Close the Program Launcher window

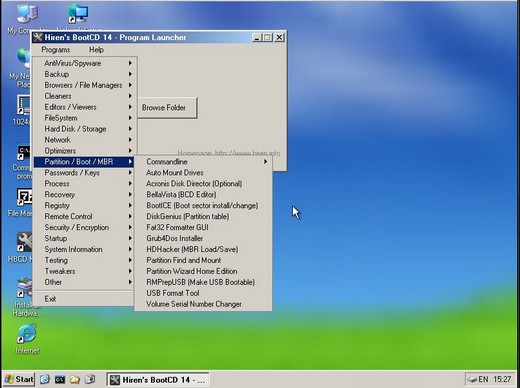click(x=279, y=38)
